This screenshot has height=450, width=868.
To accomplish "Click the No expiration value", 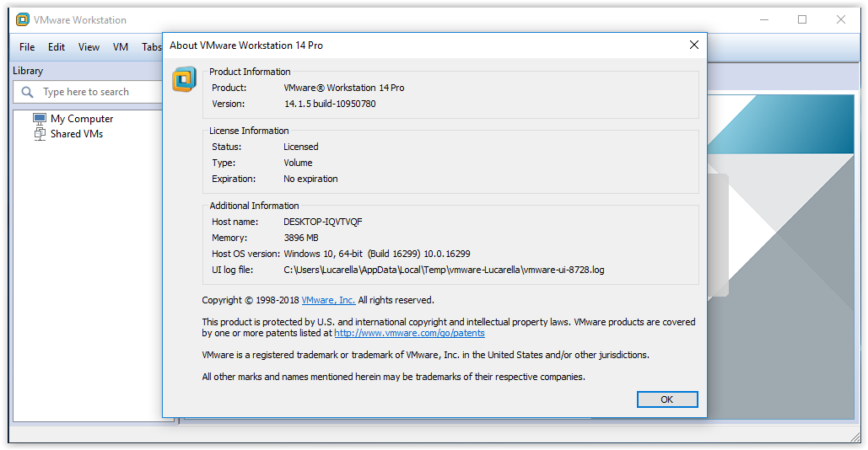I will coord(310,179).
